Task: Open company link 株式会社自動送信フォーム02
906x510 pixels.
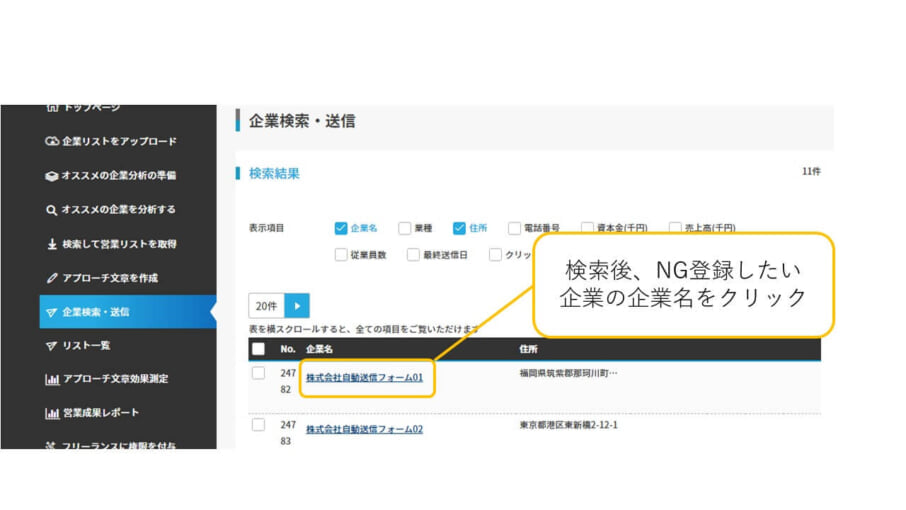Action: (x=364, y=429)
